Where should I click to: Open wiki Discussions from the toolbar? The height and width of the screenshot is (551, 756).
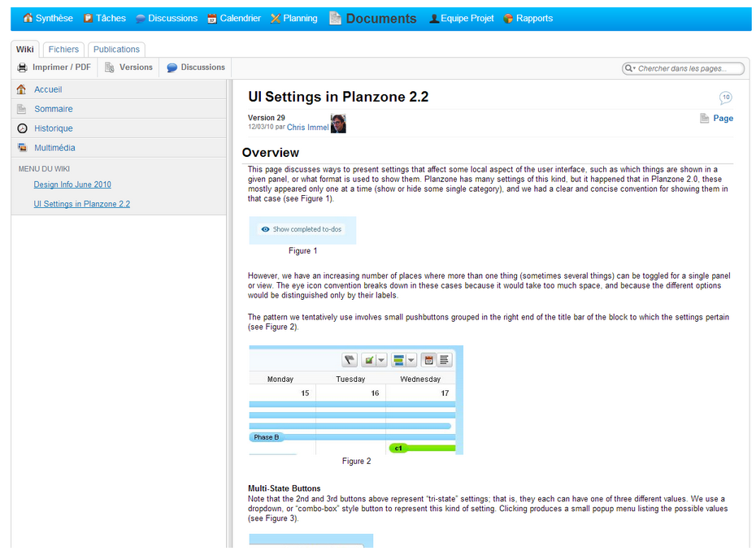pos(195,67)
